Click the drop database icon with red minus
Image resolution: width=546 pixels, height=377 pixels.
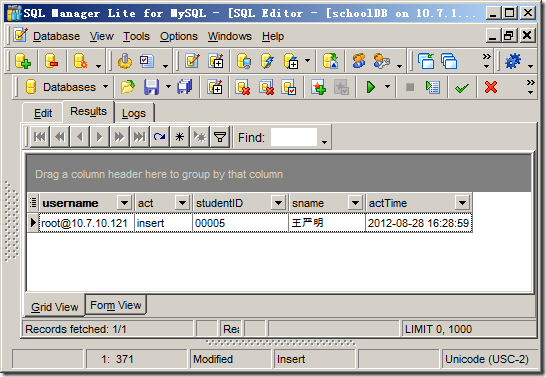coord(51,61)
